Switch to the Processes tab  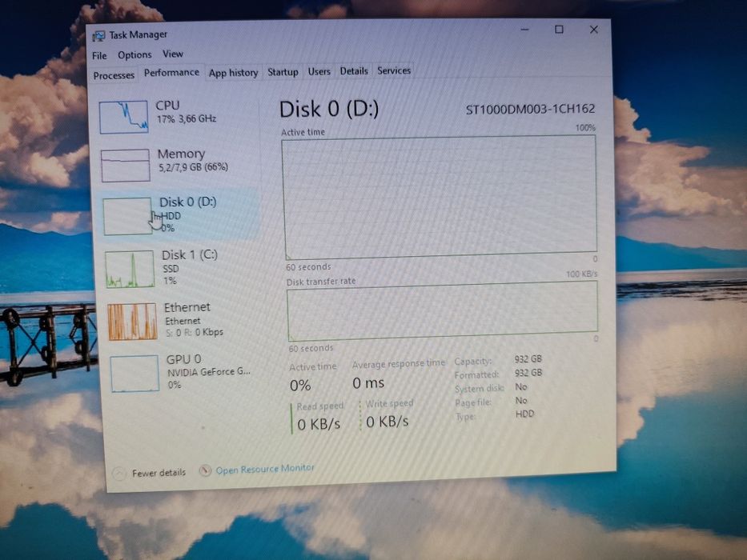(114, 75)
